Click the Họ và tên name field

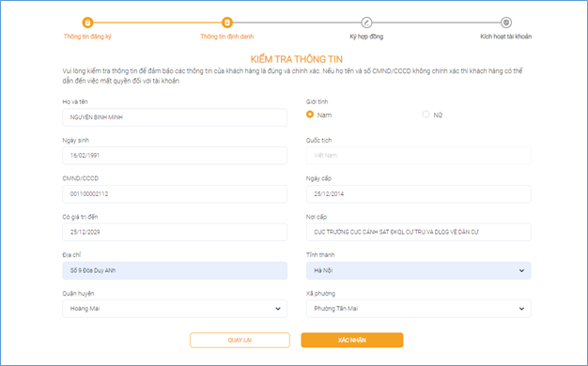175,117
